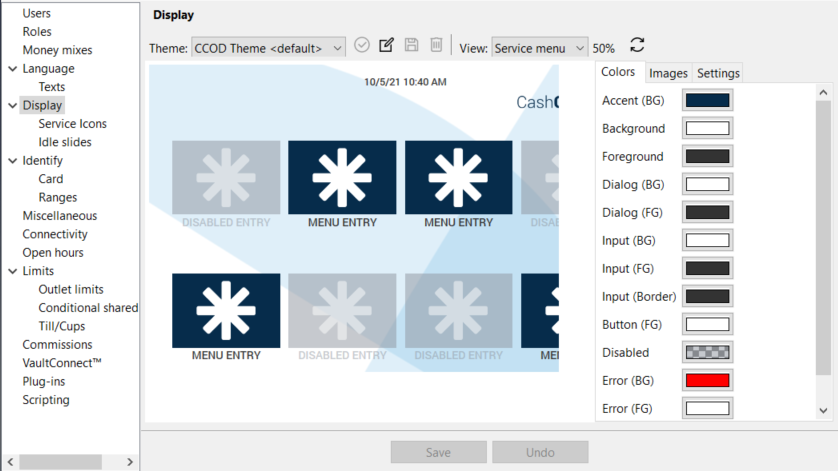This screenshot has width=838, height=471.
Task: Edit the red Error (BG) swatch
Action: tap(708, 381)
